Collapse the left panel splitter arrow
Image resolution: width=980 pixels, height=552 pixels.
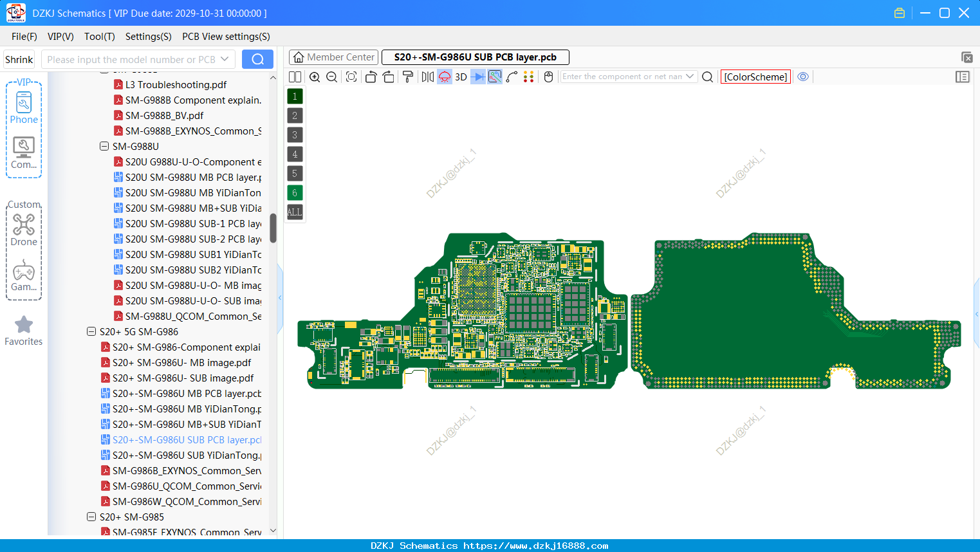pyautogui.click(x=280, y=298)
